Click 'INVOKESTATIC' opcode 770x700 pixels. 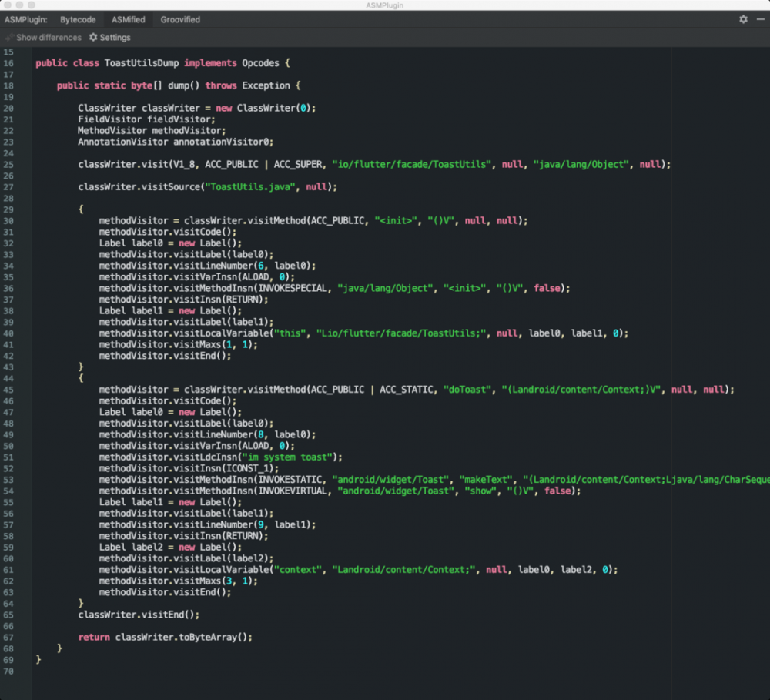tap(290, 480)
